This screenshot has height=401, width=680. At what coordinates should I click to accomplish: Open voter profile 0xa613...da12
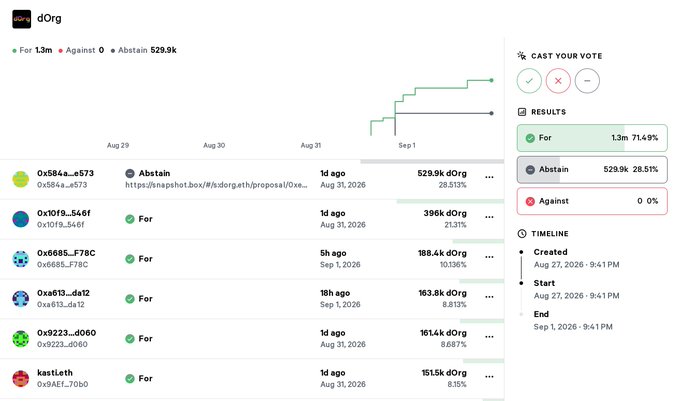(63, 293)
